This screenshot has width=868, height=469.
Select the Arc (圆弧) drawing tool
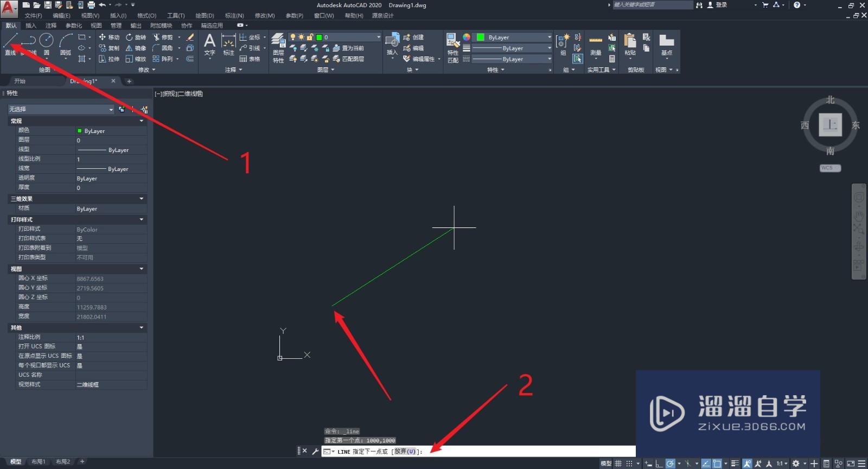[66, 43]
